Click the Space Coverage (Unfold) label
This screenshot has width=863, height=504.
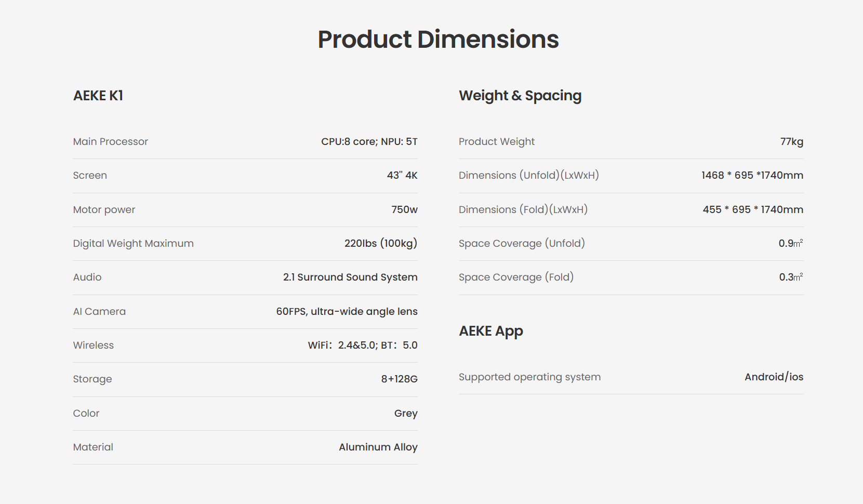522,243
